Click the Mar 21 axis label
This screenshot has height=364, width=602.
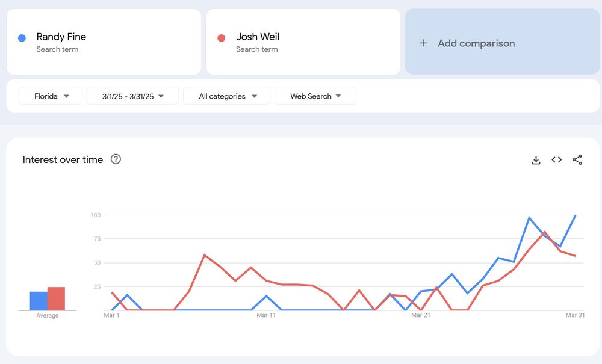[x=421, y=315]
